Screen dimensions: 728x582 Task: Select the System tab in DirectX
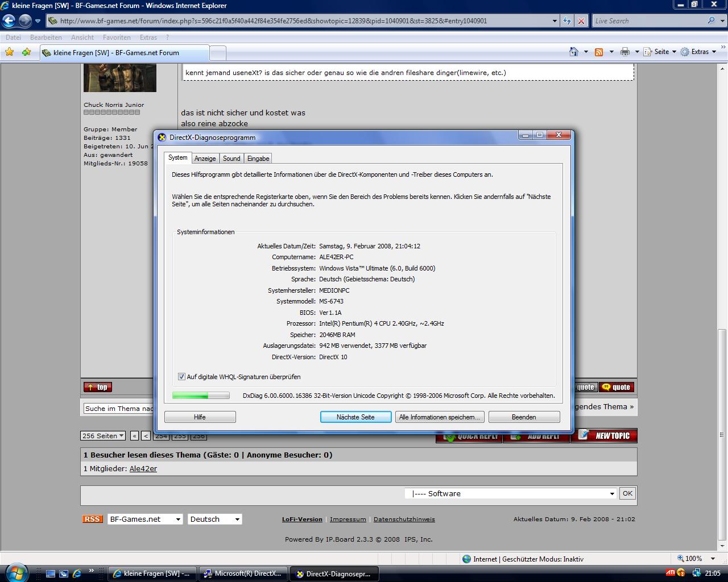tap(177, 157)
